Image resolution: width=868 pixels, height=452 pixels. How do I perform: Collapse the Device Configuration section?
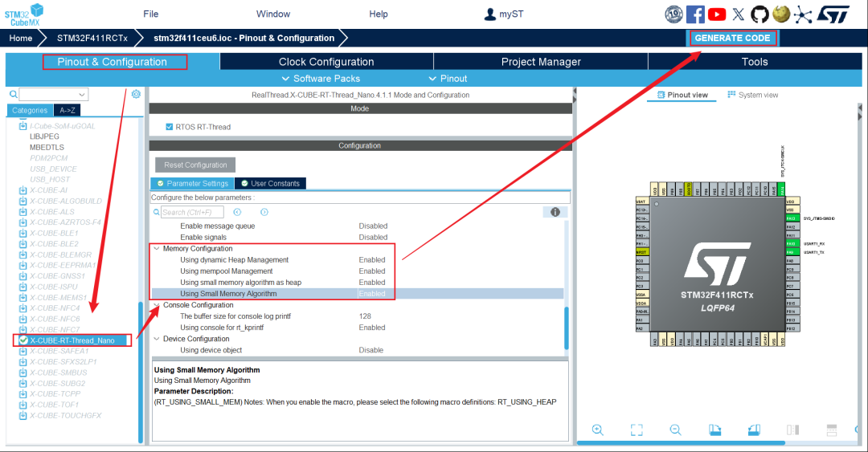click(x=157, y=339)
